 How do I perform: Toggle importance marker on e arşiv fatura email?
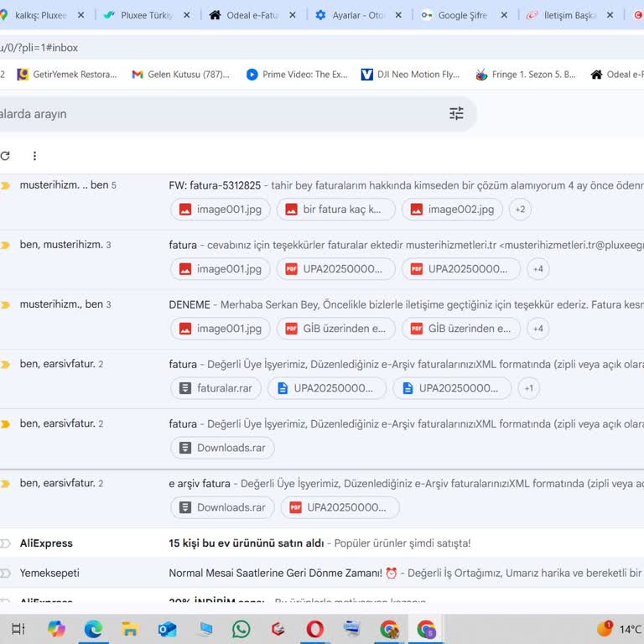point(5,484)
